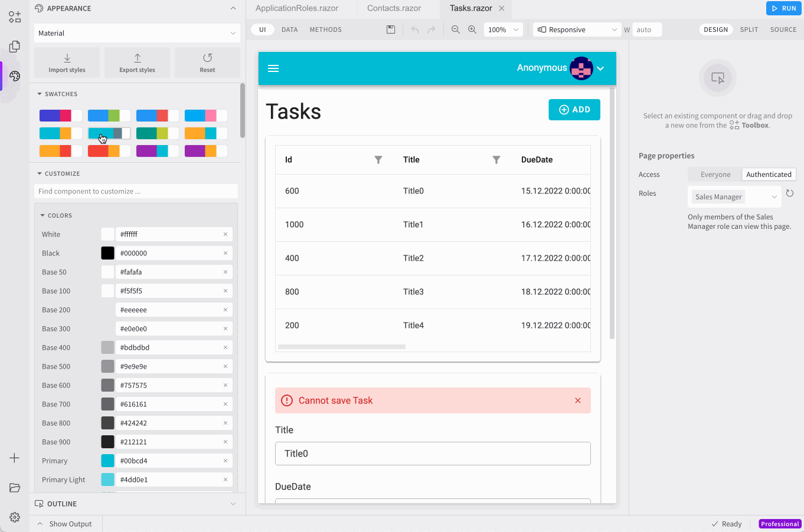
Task: Collapse the CUSTOMIZE section
Action: pos(40,173)
